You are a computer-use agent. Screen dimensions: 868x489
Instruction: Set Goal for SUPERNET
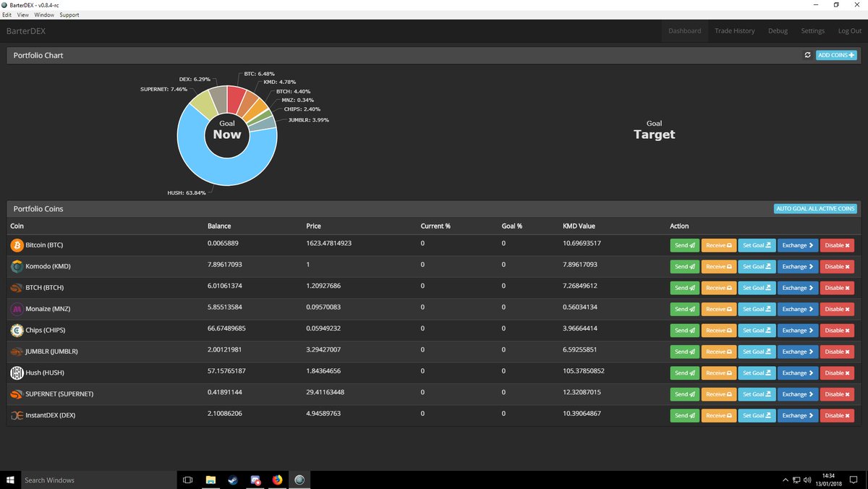(757, 394)
